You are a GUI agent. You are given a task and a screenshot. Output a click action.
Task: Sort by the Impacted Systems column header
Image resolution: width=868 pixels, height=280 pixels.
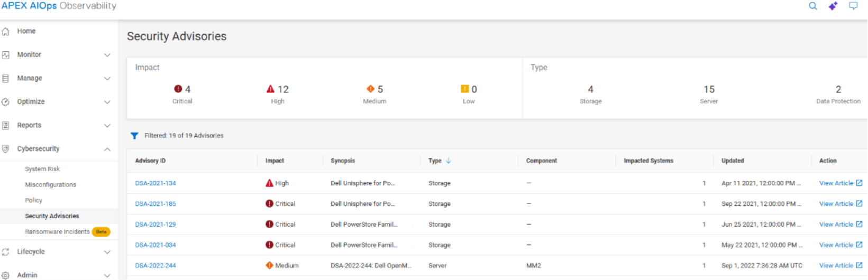(x=648, y=161)
